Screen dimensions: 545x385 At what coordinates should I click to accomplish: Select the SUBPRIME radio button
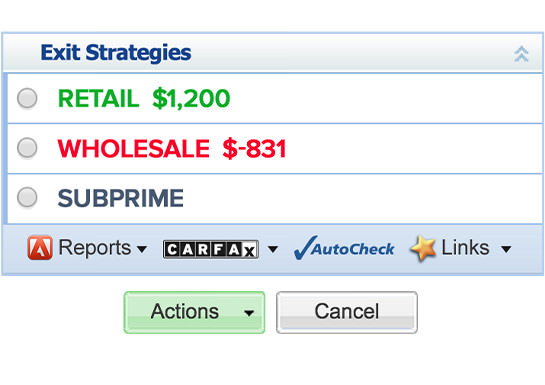27,197
